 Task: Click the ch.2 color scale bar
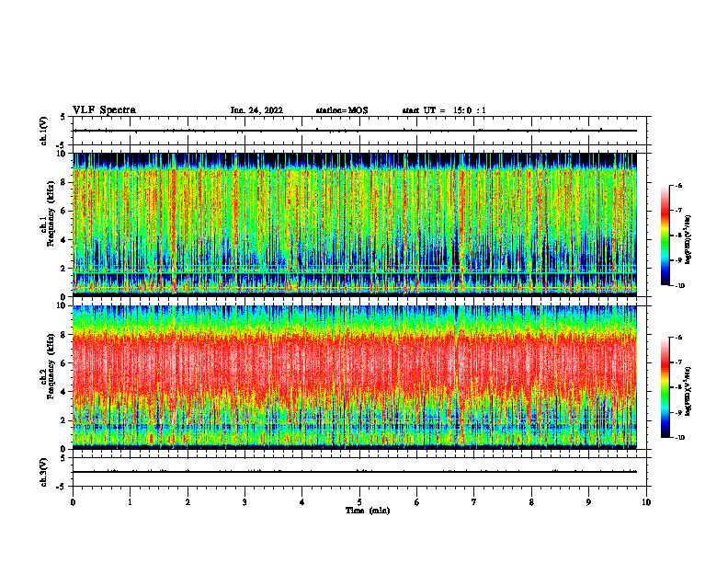(x=665, y=387)
